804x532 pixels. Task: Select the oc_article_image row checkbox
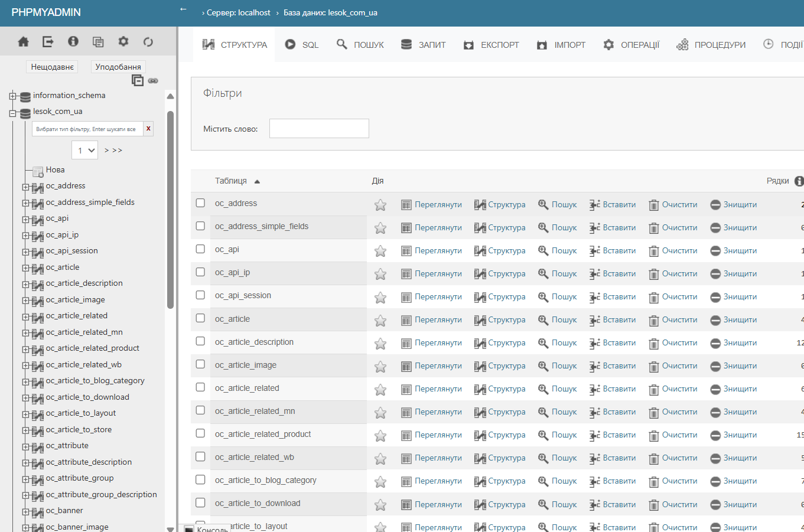(x=200, y=364)
